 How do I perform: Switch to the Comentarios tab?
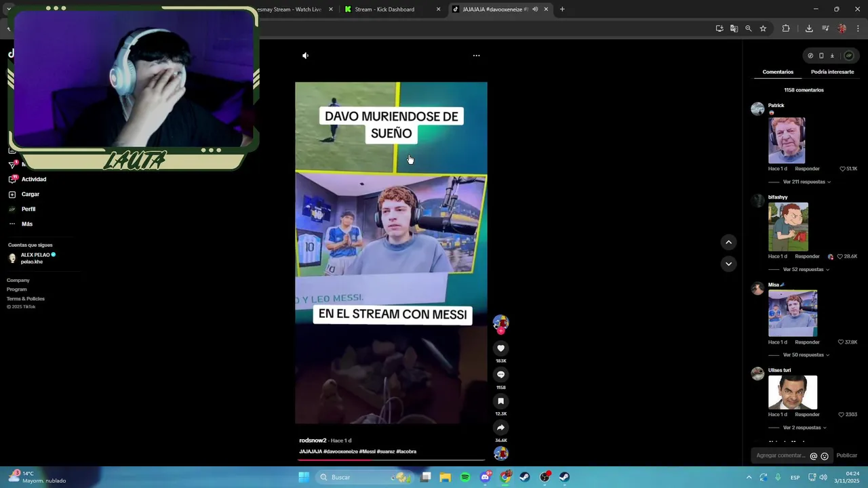tap(778, 72)
